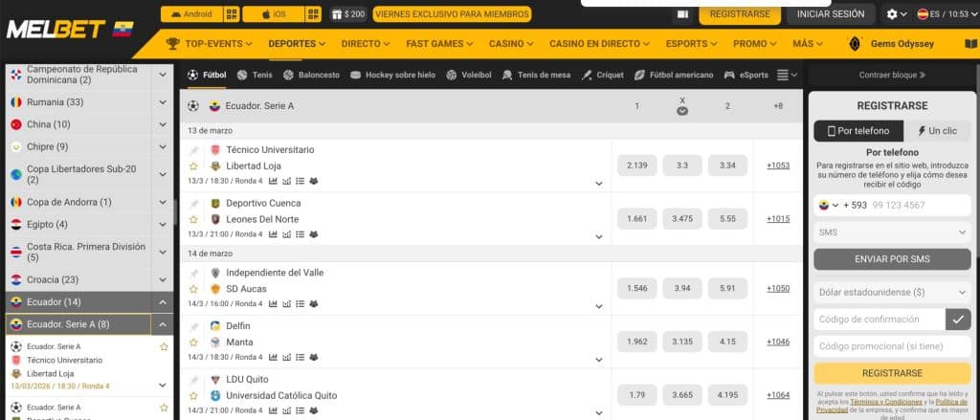980x420 pixels.
Task: Add Independiente del Valle match to favorites
Action: pos(194,288)
